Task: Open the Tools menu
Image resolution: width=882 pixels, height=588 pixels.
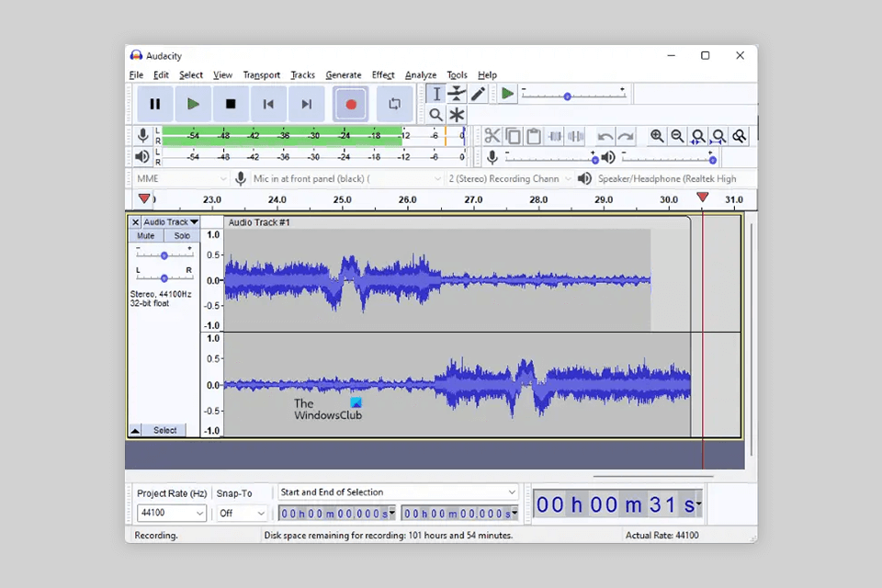Action: [458, 74]
